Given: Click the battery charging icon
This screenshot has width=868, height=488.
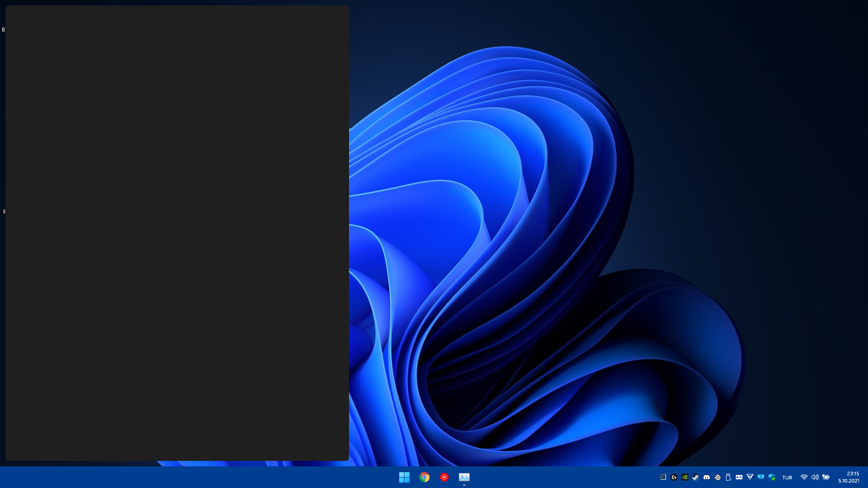Looking at the screenshot, I should (x=826, y=477).
